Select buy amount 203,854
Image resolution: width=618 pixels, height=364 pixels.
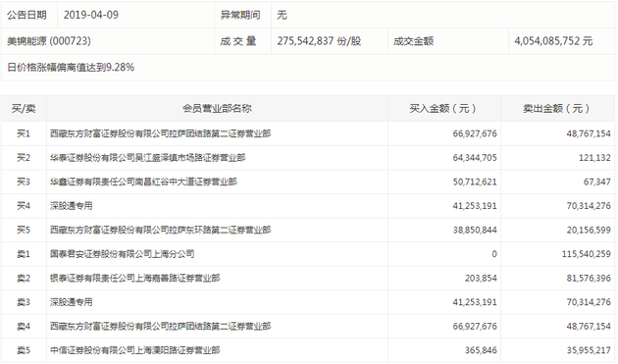(481, 278)
